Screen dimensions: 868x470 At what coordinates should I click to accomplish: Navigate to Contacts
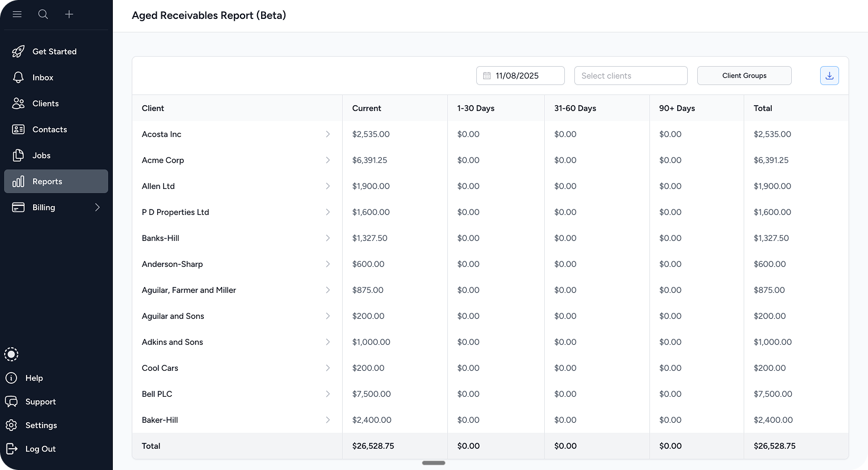tap(56, 129)
